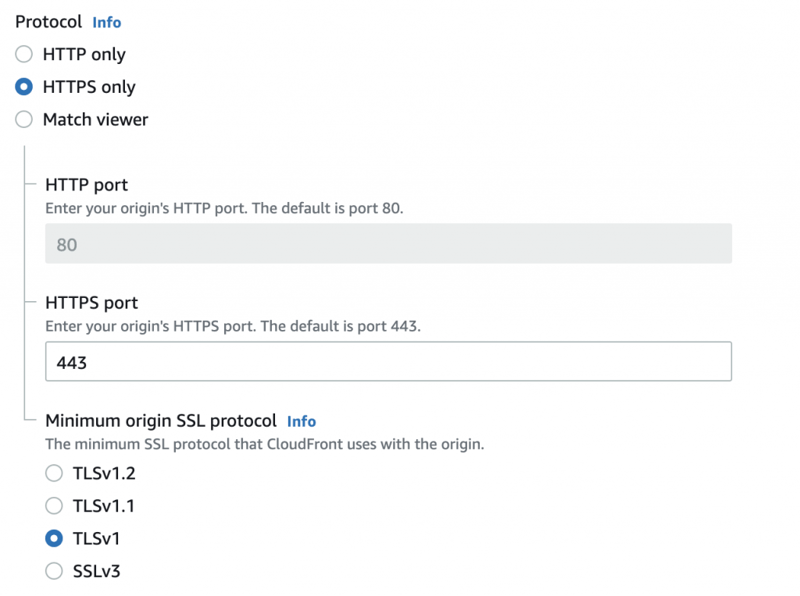Click the HTTPS port input field

(388, 362)
